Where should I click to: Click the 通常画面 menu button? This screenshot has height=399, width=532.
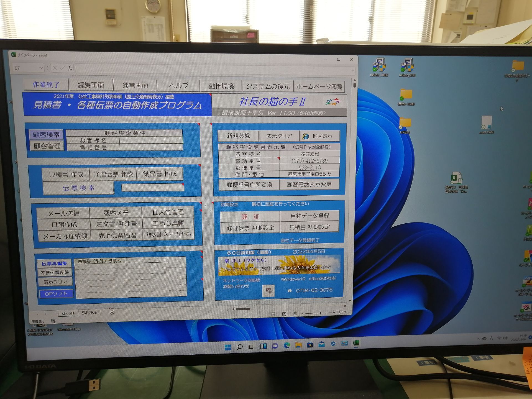135,85
